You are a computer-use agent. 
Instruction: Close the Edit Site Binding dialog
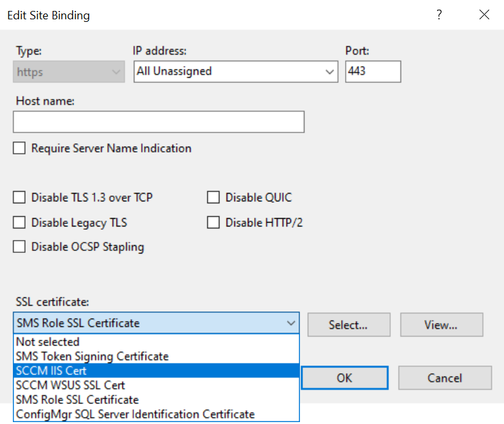[x=484, y=15]
